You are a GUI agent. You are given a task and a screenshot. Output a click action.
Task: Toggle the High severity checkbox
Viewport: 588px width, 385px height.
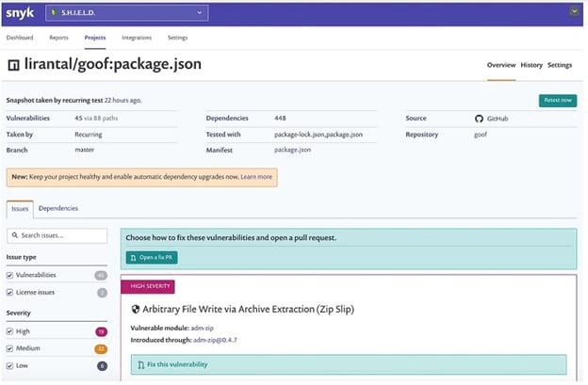click(9, 331)
